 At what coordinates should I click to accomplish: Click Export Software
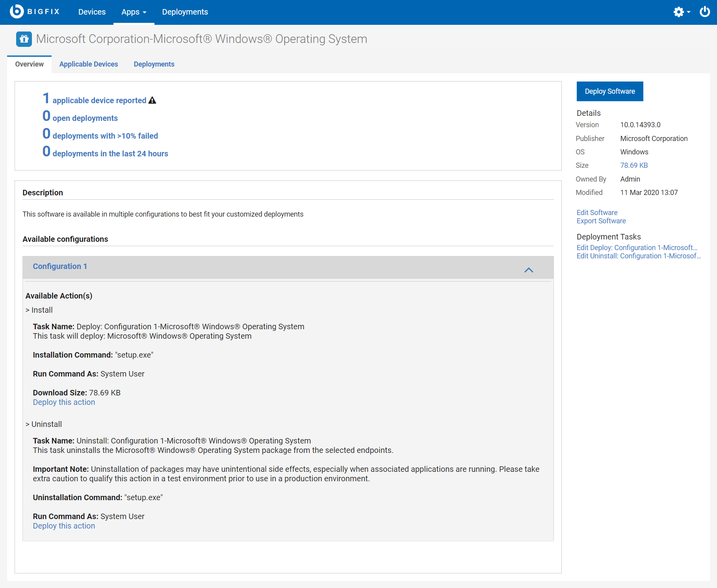point(601,221)
